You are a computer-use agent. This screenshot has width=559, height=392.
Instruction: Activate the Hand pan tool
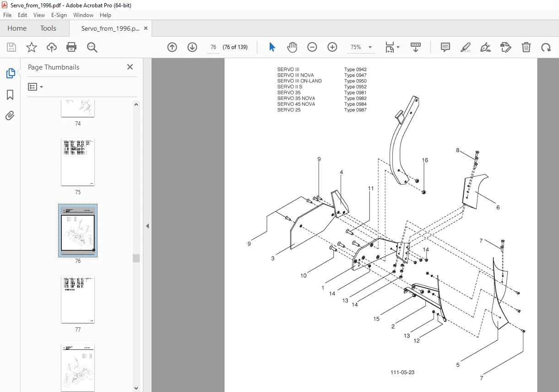click(292, 47)
